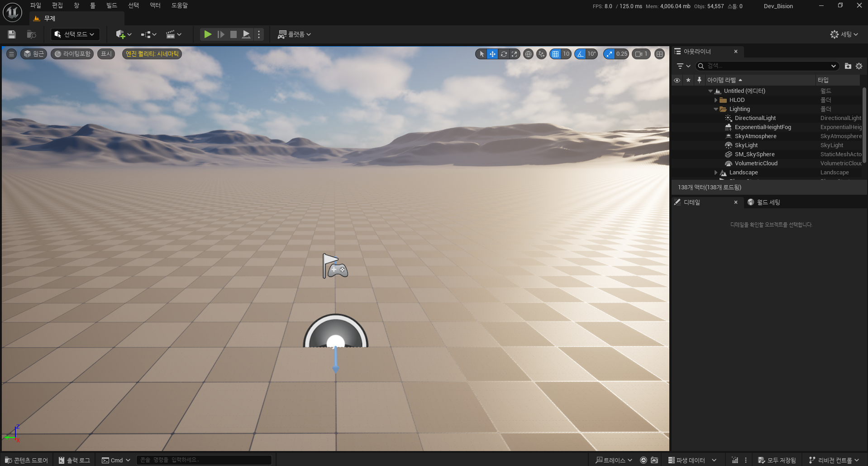
Task: Open outliner settings gear icon
Action: (x=859, y=66)
